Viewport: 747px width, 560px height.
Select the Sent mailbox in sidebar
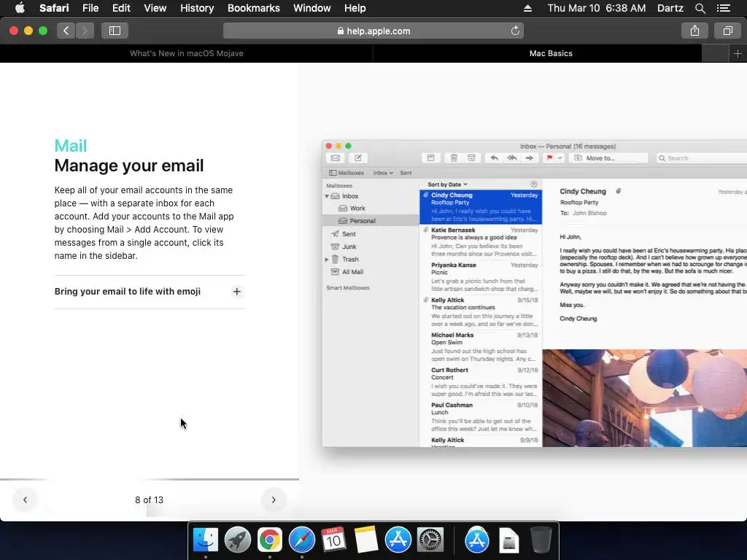(x=370, y=234)
